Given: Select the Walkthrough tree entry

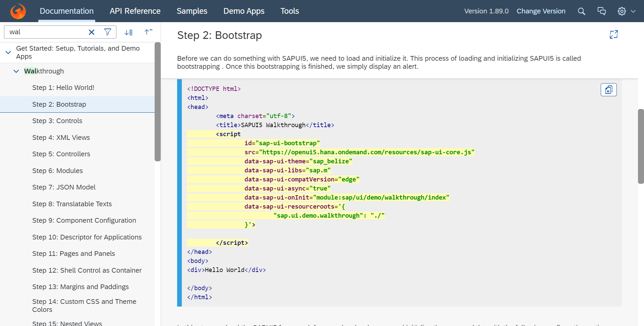Looking at the screenshot, I should 44,71.
